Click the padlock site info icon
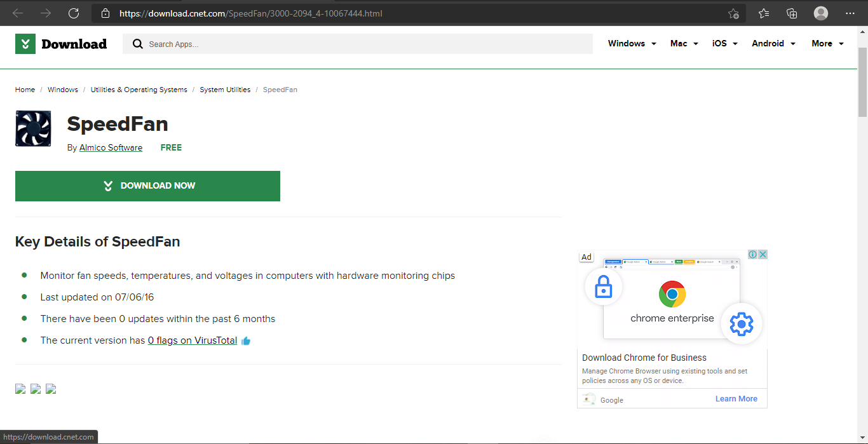This screenshot has height=444, width=868. point(105,13)
